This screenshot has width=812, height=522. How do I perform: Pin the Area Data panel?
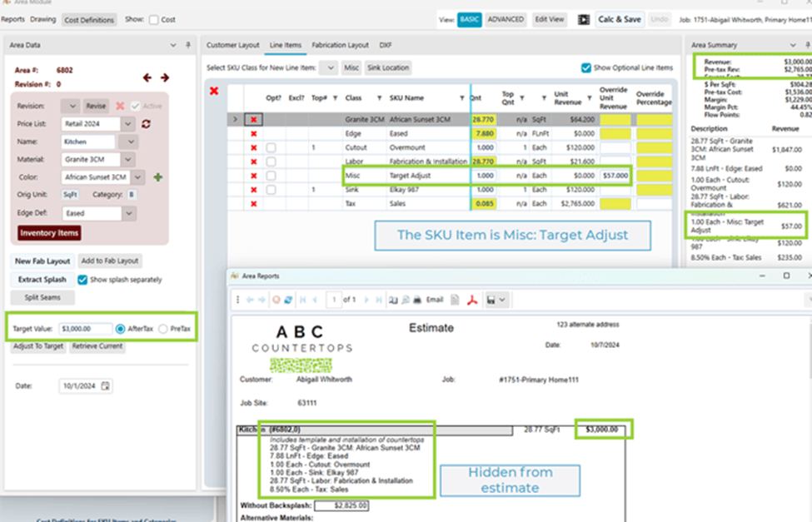pos(188,45)
